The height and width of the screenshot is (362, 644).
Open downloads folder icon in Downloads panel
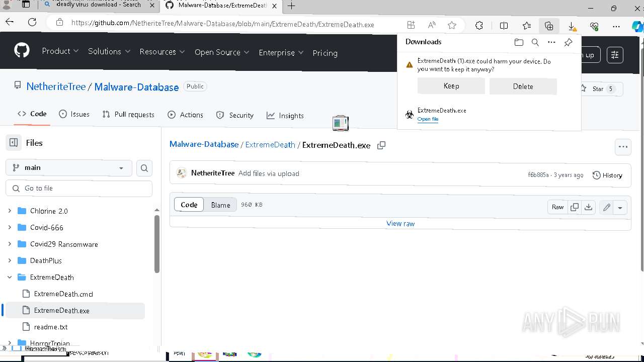coord(519,42)
